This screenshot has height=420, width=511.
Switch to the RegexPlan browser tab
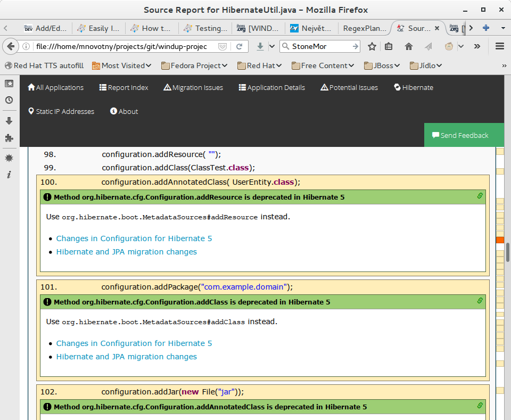[x=364, y=28]
